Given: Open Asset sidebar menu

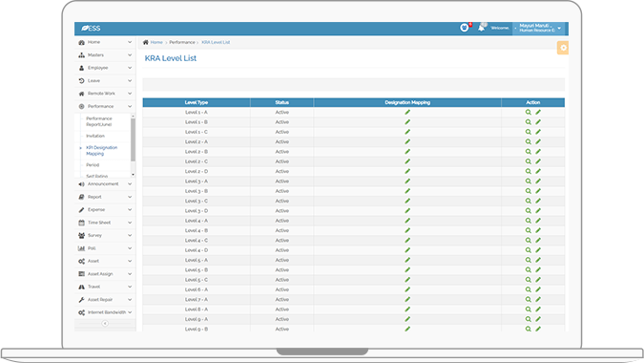Looking at the screenshot, I should tap(105, 261).
